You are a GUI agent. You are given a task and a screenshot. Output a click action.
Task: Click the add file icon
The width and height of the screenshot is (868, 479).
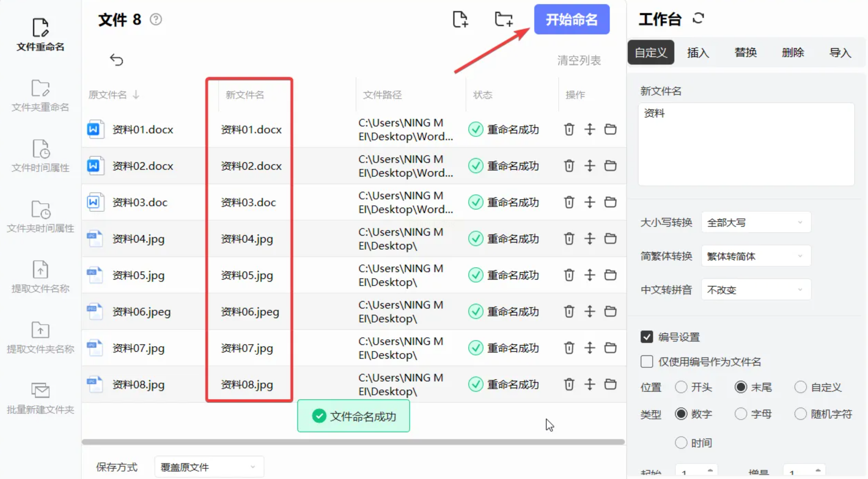[460, 19]
